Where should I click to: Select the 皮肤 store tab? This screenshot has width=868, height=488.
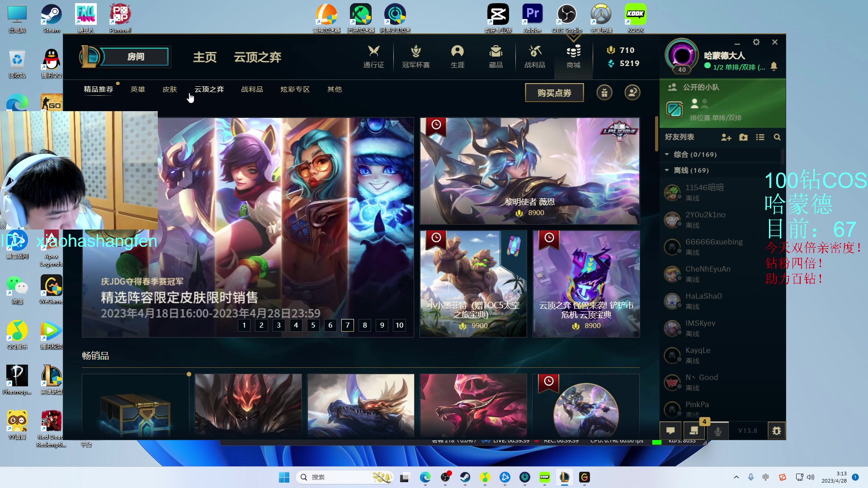click(x=170, y=89)
